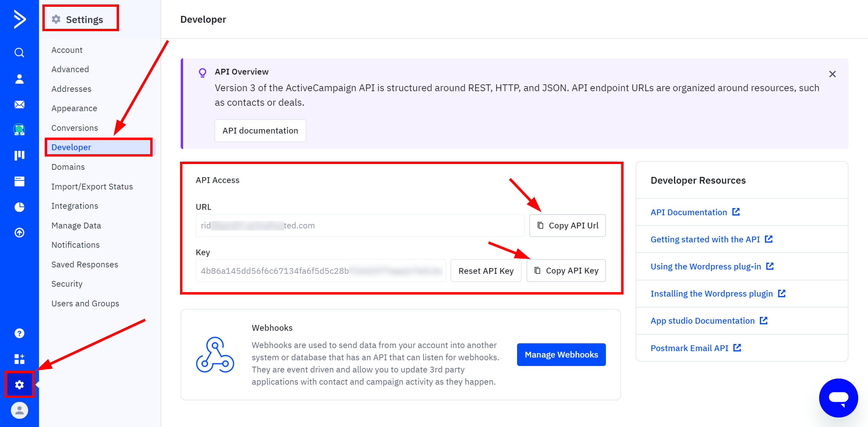The image size is (868, 427).
Task: Click Reset API Key button
Action: coord(486,271)
